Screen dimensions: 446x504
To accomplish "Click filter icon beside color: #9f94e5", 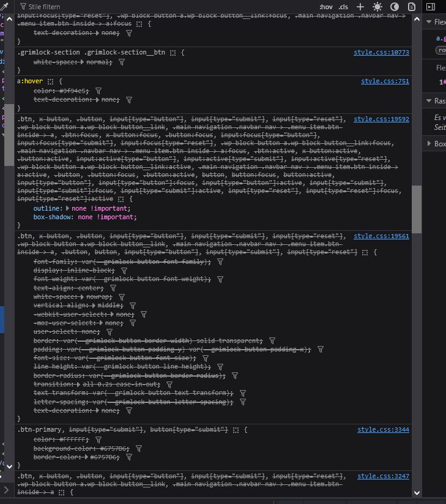I will 98,91.
